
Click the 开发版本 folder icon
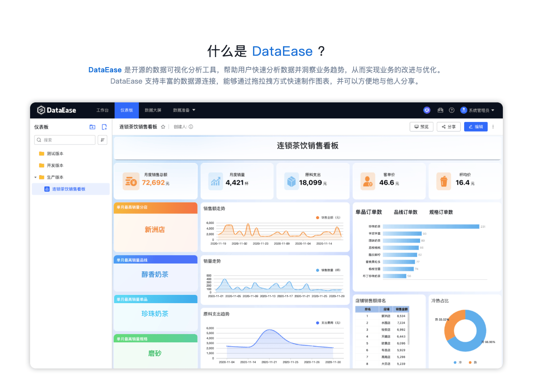pos(41,165)
